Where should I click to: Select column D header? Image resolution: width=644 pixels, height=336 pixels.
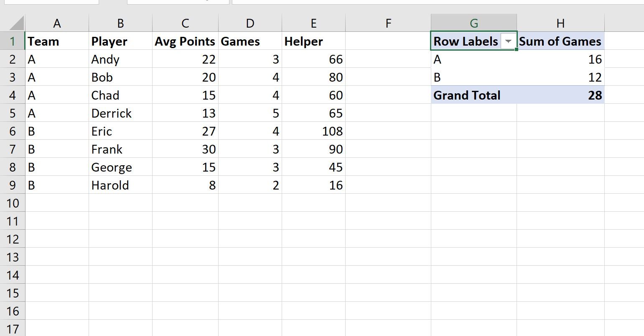point(250,23)
